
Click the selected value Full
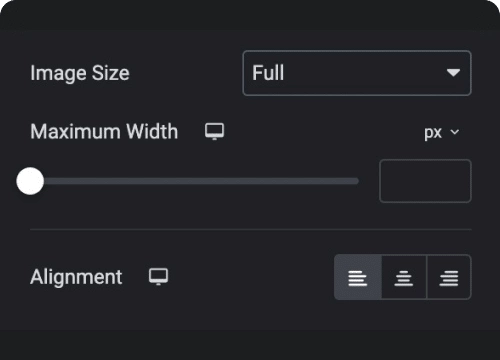click(268, 73)
